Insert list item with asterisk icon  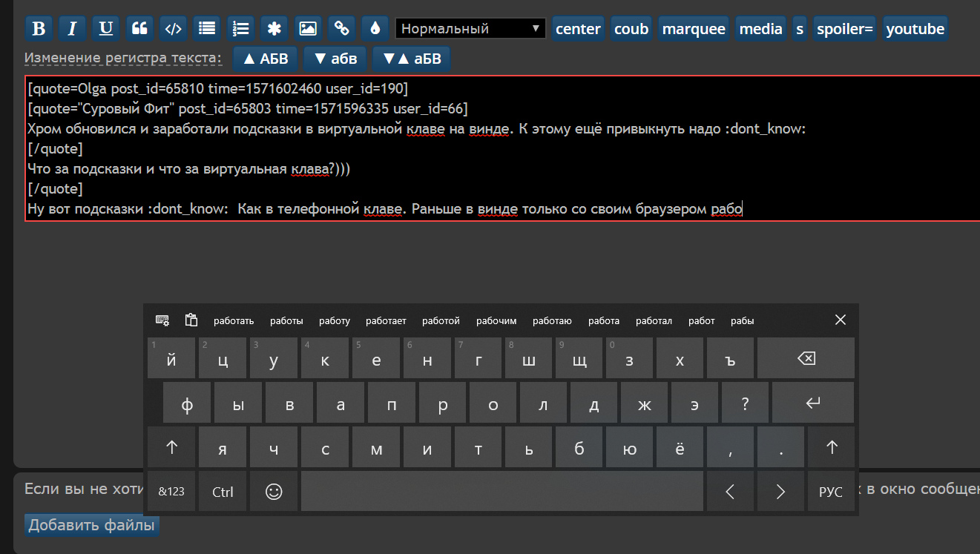[x=274, y=29]
